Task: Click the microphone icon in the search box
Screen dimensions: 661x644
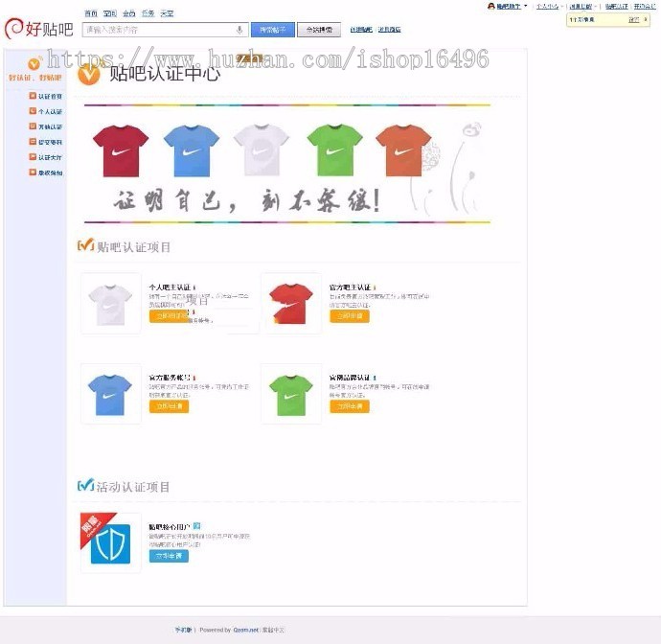Action: [x=239, y=30]
